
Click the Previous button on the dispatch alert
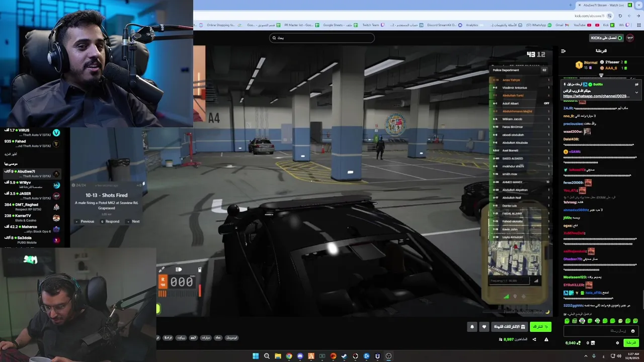tap(85, 221)
